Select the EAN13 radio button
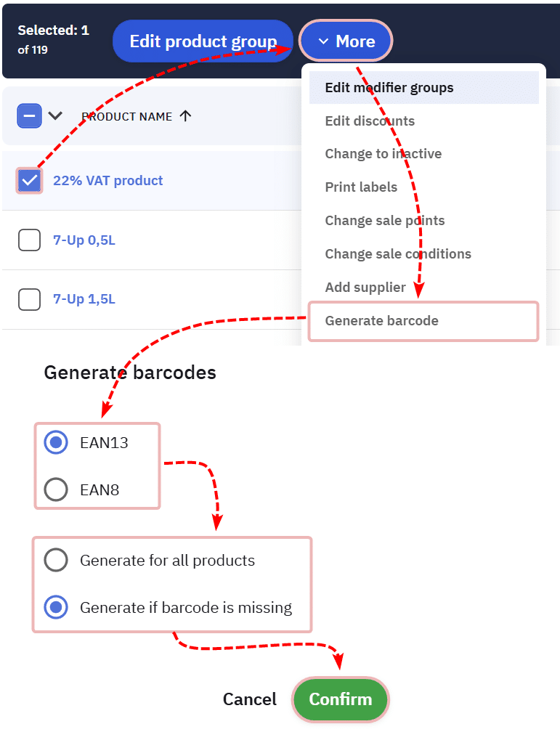This screenshot has width=560, height=732. click(x=56, y=442)
